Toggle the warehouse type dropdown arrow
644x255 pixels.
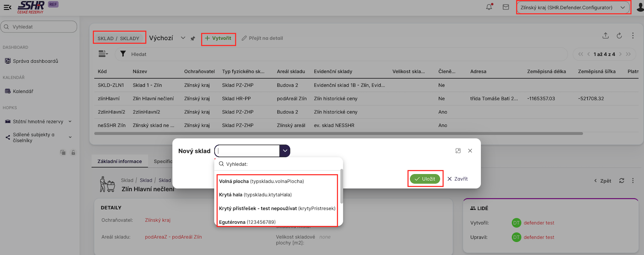[285, 151]
